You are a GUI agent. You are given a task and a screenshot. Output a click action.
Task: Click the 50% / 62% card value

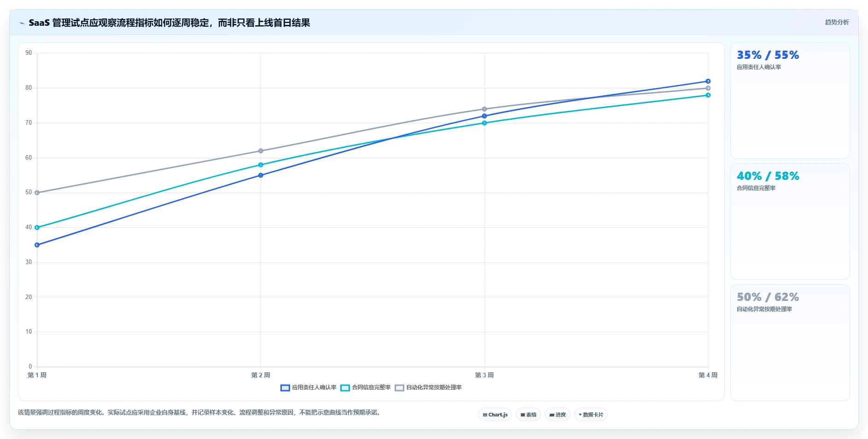click(x=768, y=297)
